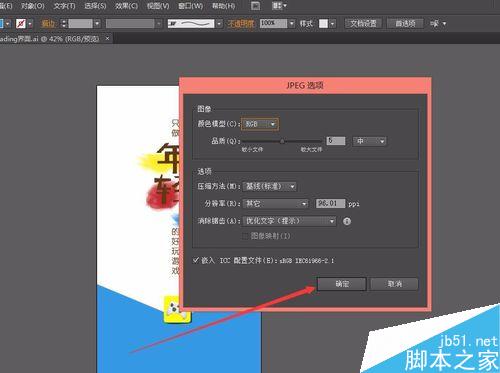500x373 pixels.
Task: Click the stroke weight stepper arrows
Action: coord(64,24)
